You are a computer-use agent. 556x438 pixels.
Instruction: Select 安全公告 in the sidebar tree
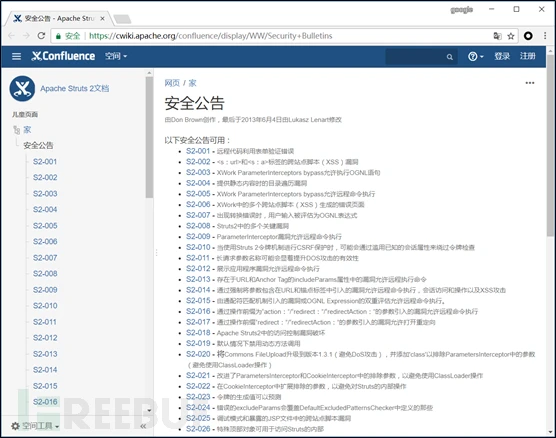pyautogui.click(x=38, y=145)
